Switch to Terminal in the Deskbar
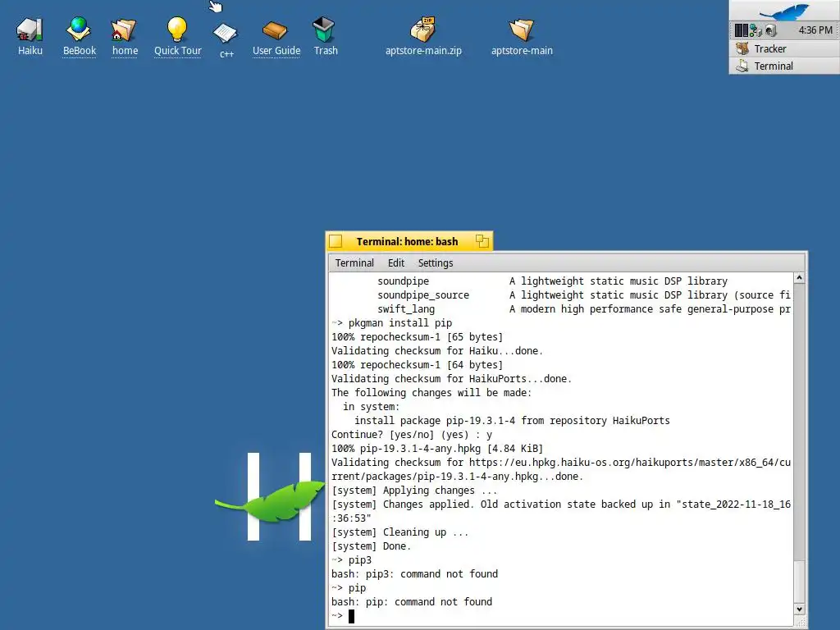The height and width of the screenshot is (630, 840). 784,66
